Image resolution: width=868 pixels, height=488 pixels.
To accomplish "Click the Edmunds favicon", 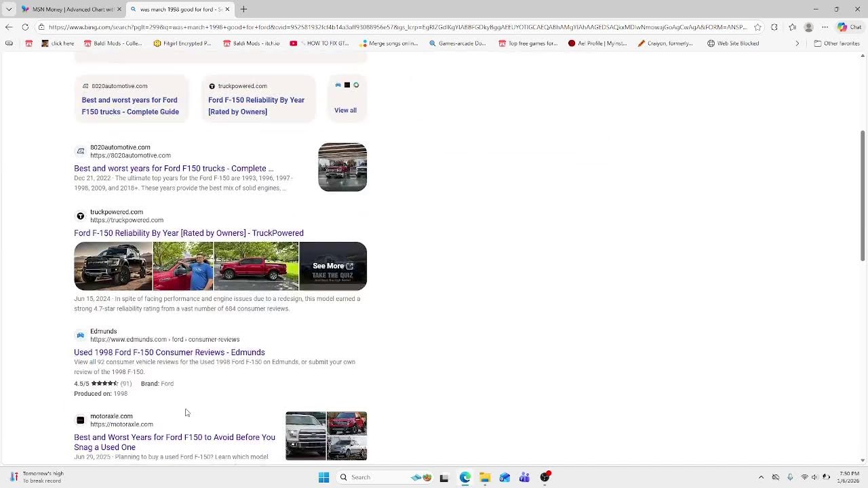I will click(x=80, y=335).
